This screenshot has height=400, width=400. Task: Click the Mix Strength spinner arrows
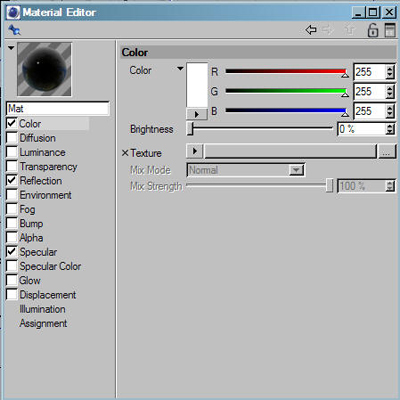tap(390, 186)
